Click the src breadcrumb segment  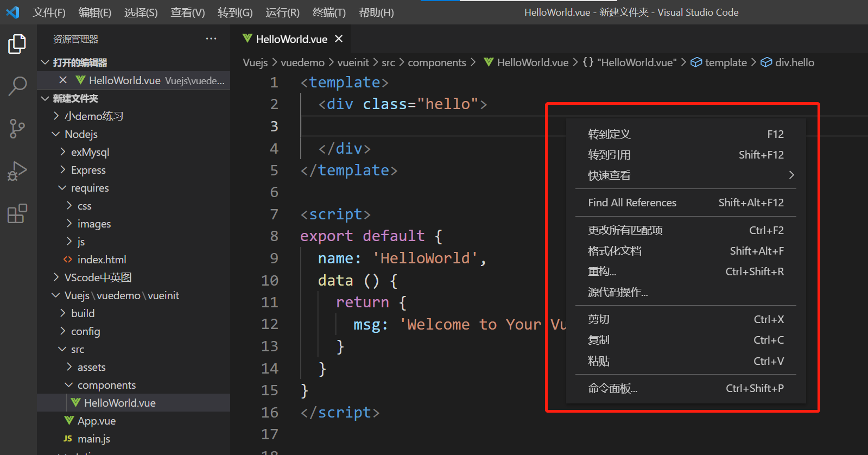coord(388,62)
